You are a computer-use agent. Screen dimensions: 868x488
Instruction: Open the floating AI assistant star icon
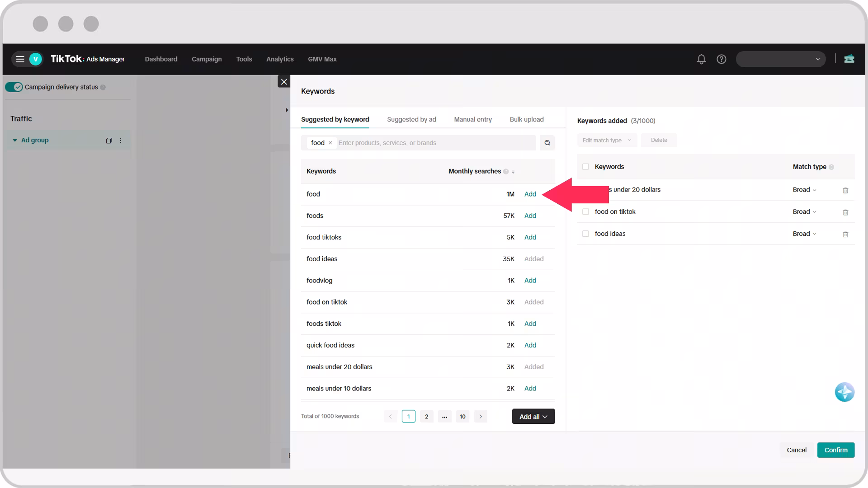844,392
